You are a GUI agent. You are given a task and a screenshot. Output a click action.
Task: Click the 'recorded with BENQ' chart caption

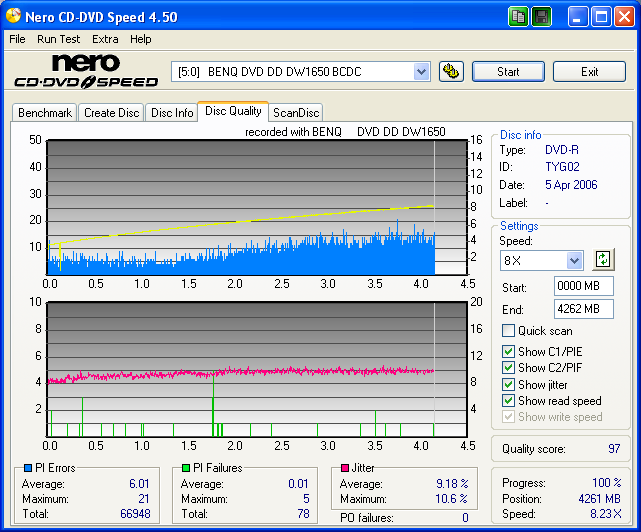coord(293,132)
